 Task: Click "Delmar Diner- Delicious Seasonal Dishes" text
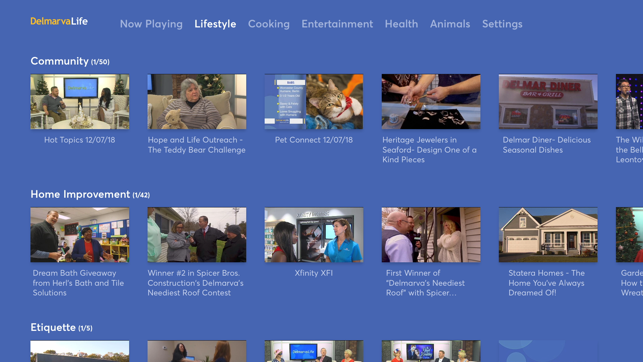click(x=547, y=145)
